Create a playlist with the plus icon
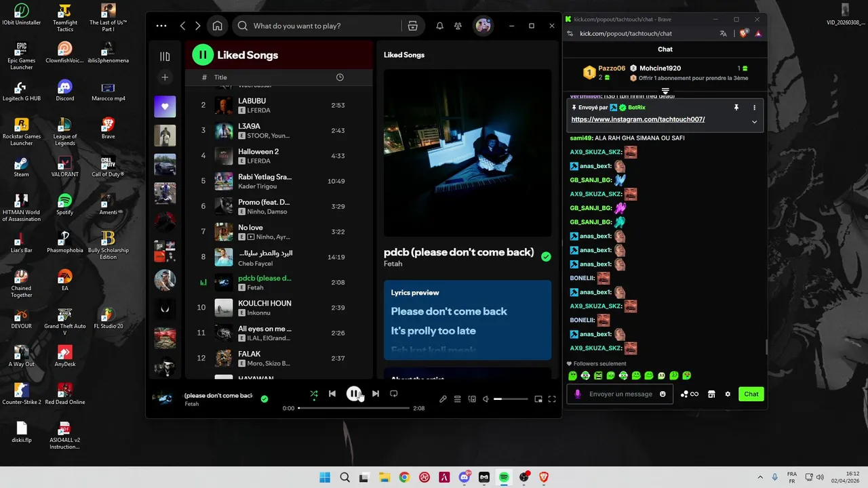The width and height of the screenshot is (868, 488). [x=165, y=77]
